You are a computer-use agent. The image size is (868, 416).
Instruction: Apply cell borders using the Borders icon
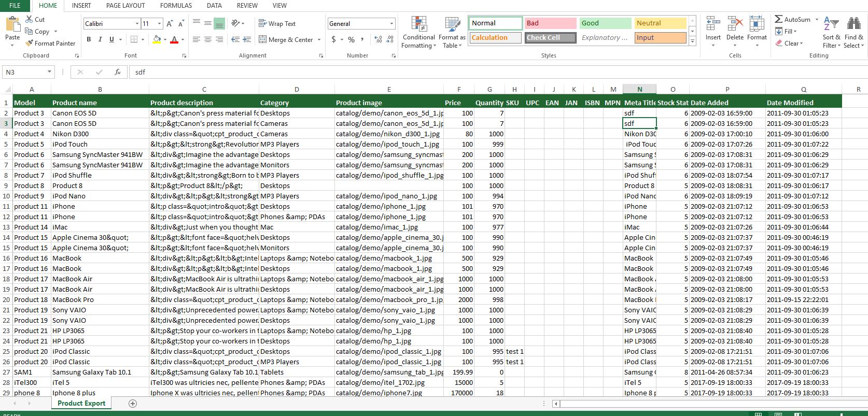(x=134, y=39)
